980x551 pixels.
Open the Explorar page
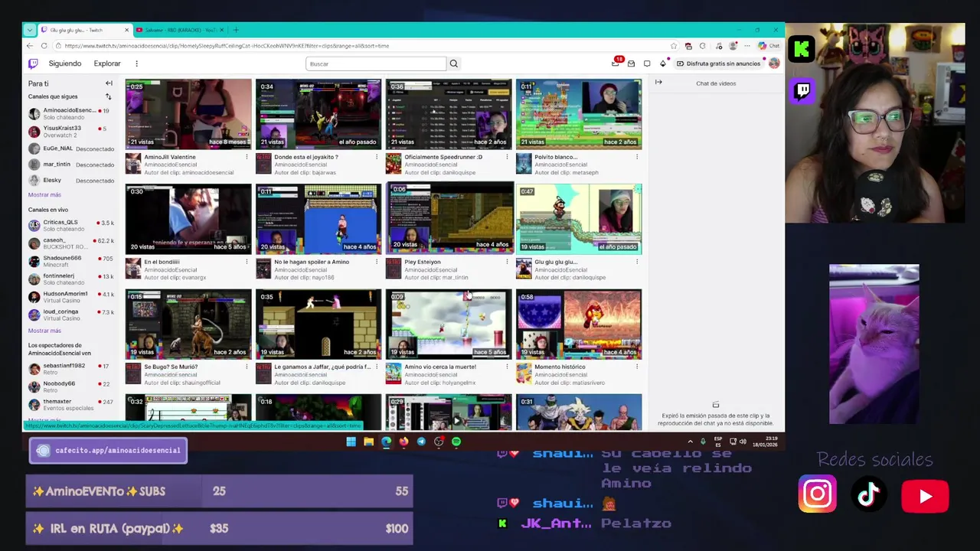point(107,64)
